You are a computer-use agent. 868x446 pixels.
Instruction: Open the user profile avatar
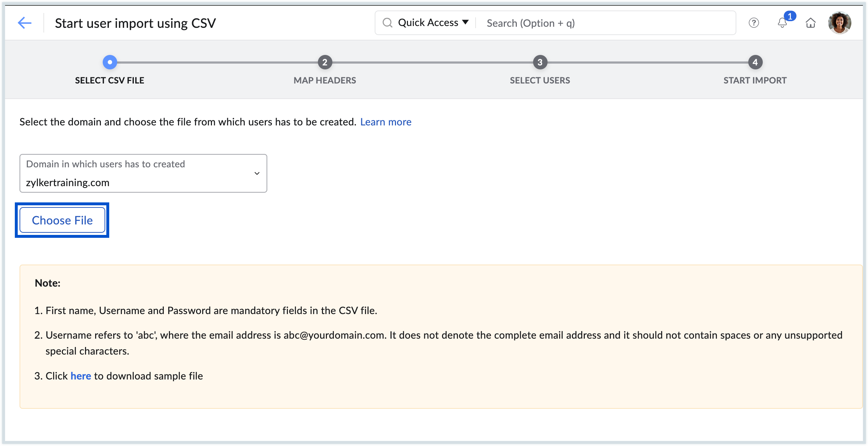click(x=840, y=23)
